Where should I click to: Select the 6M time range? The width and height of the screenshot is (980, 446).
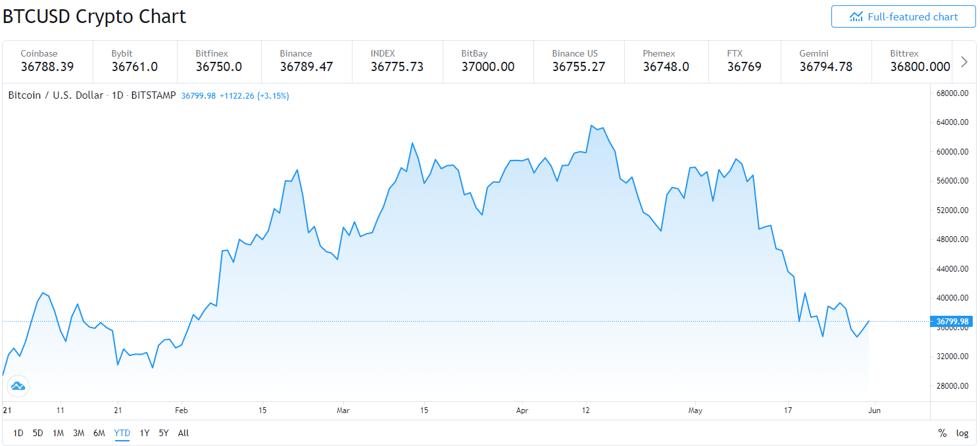coord(99,433)
